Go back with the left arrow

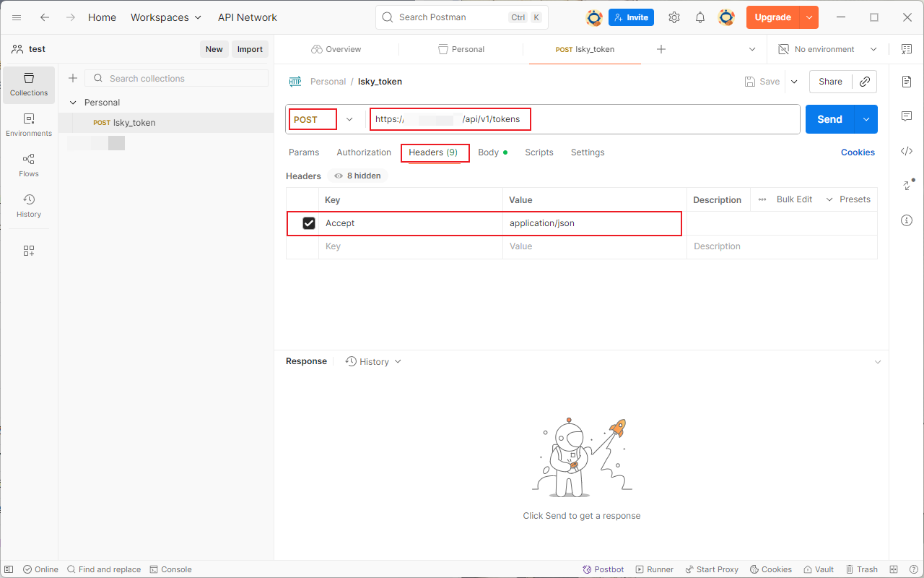[x=45, y=17]
